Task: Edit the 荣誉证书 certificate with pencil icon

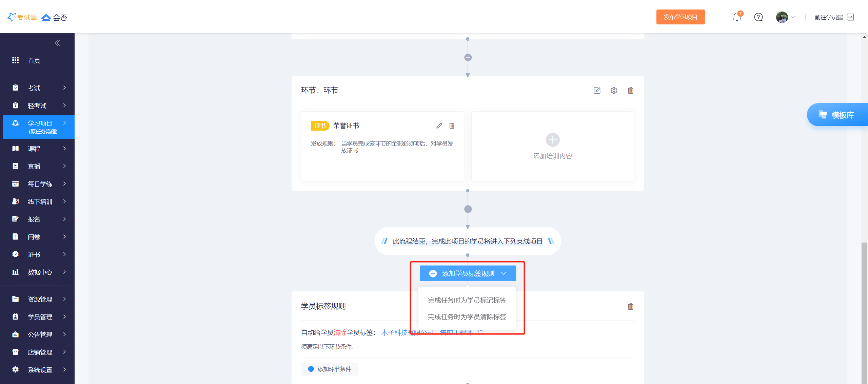Action: (x=439, y=126)
